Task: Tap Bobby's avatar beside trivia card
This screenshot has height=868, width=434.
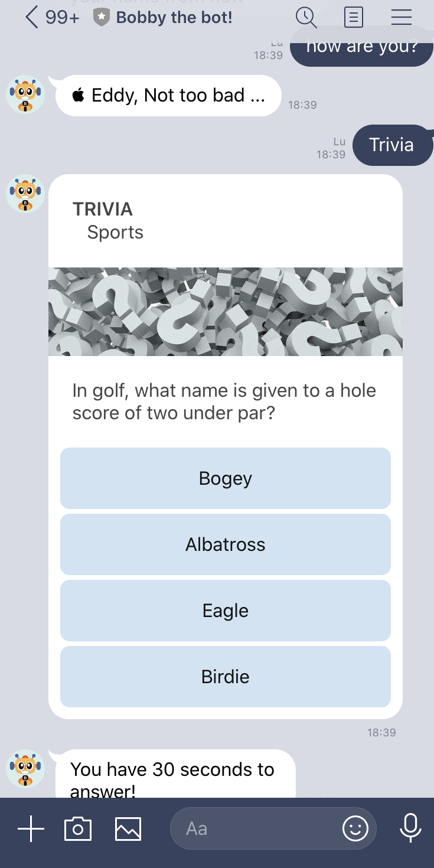Action: click(25, 193)
